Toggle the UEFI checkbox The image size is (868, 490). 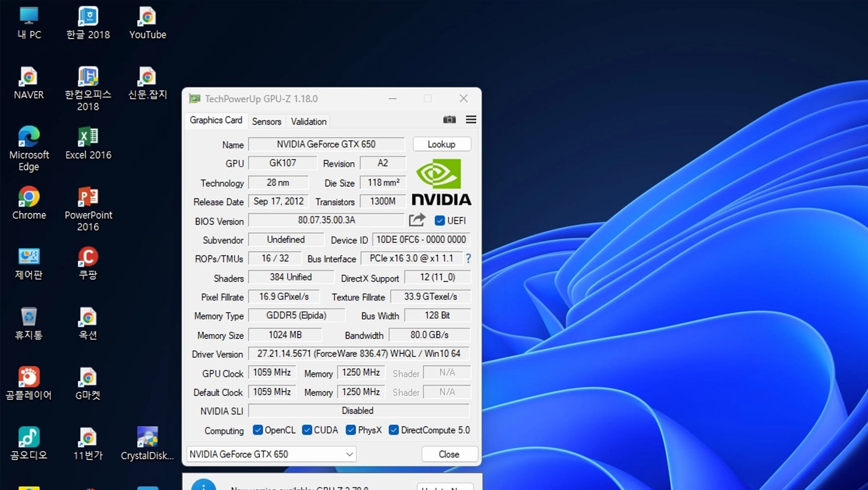440,220
